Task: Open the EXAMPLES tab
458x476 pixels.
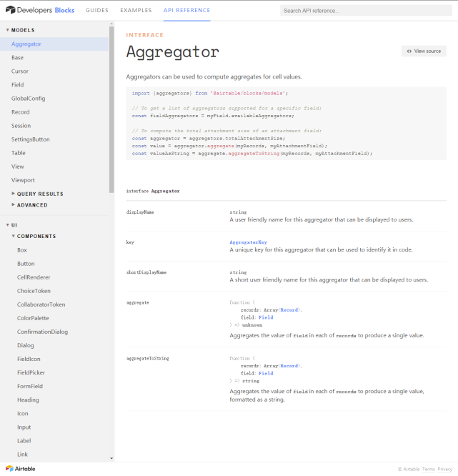Action: (136, 10)
